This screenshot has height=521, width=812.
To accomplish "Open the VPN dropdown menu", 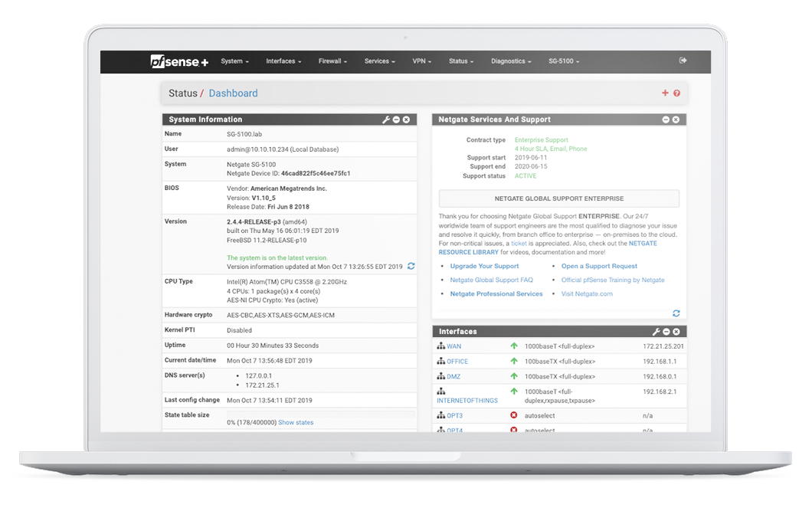I will tap(421, 61).
